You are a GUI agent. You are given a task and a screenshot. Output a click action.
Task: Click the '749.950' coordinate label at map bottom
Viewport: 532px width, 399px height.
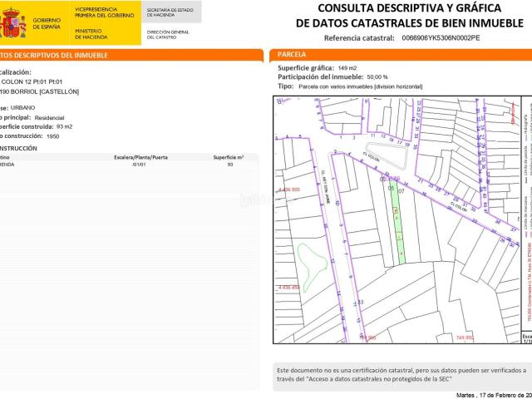pos(465,337)
